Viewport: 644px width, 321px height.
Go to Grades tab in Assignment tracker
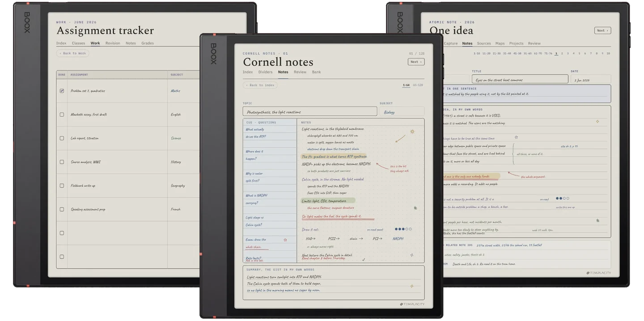pyautogui.click(x=148, y=43)
